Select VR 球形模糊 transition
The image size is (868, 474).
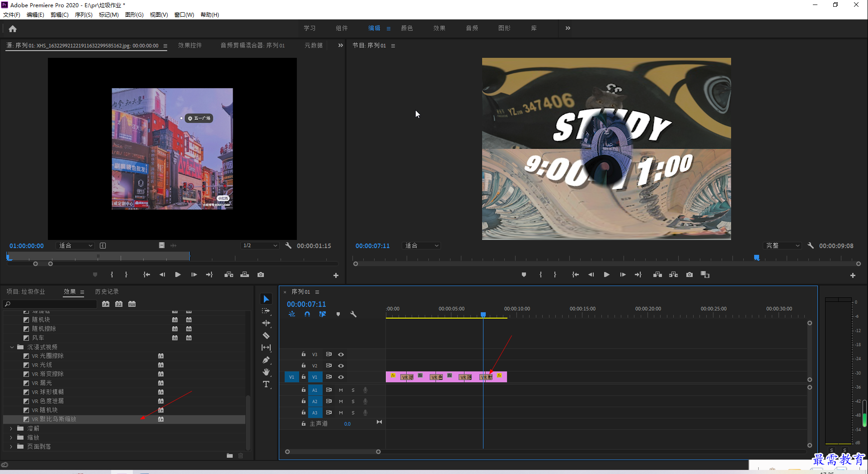124,392
